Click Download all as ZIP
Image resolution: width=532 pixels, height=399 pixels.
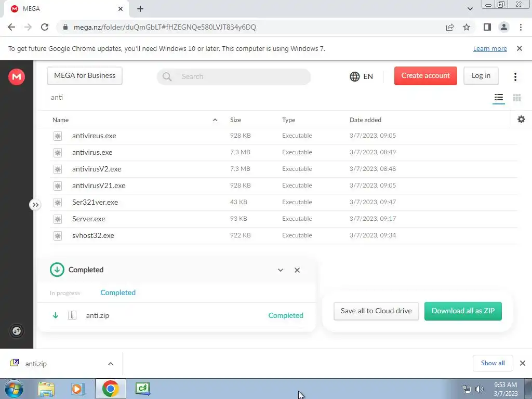[x=463, y=311]
